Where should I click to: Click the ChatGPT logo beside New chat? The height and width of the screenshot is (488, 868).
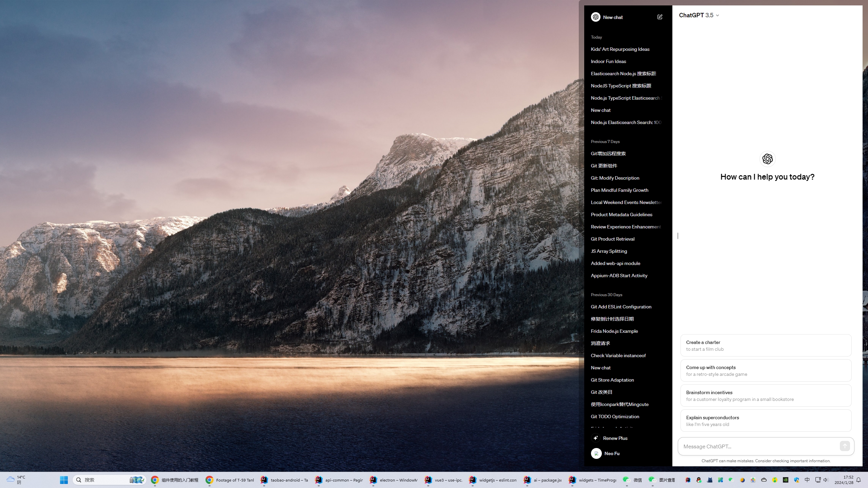click(595, 17)
